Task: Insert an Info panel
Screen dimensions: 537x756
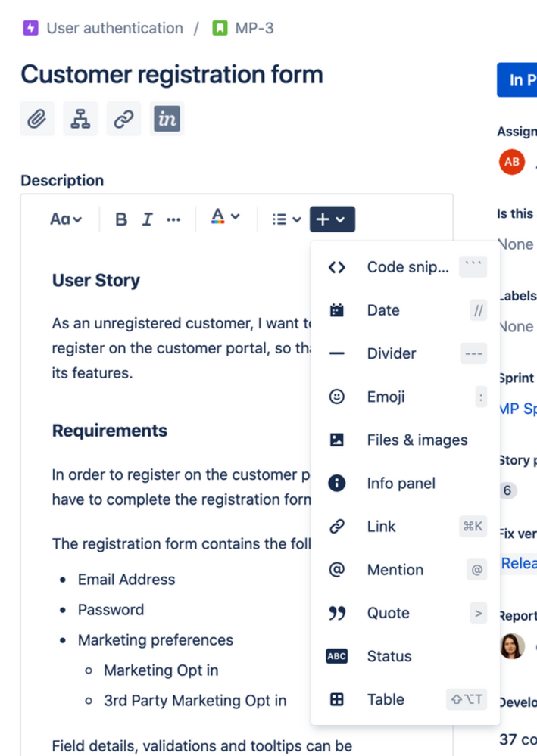Action: point(406,483)
